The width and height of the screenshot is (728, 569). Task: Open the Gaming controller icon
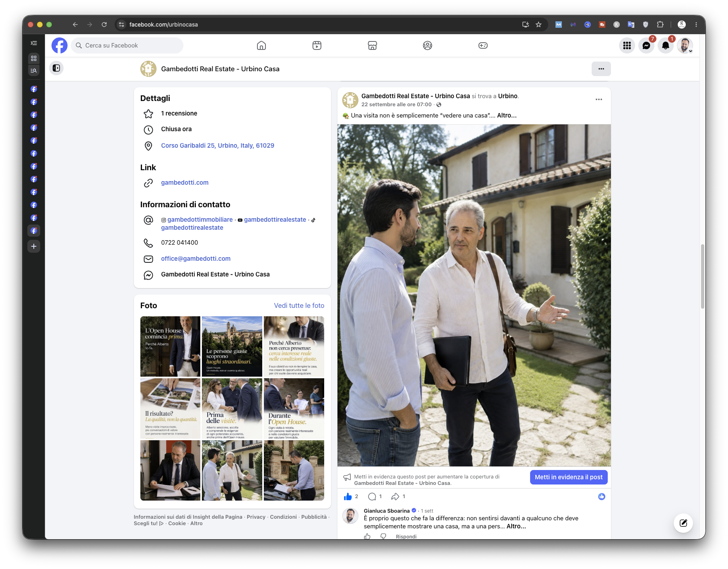(483, 45)
